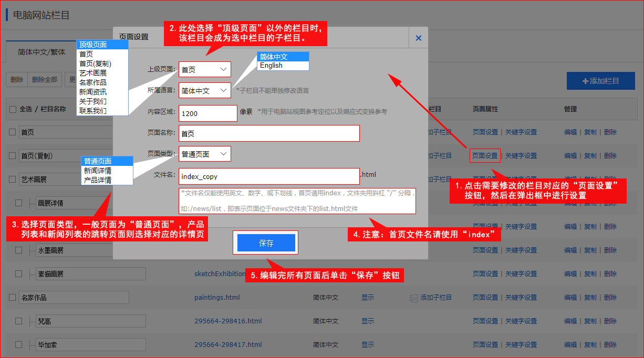Toggle the 显示 status for 梵高
The image size is (644, 358).
[x=368, y=321]
